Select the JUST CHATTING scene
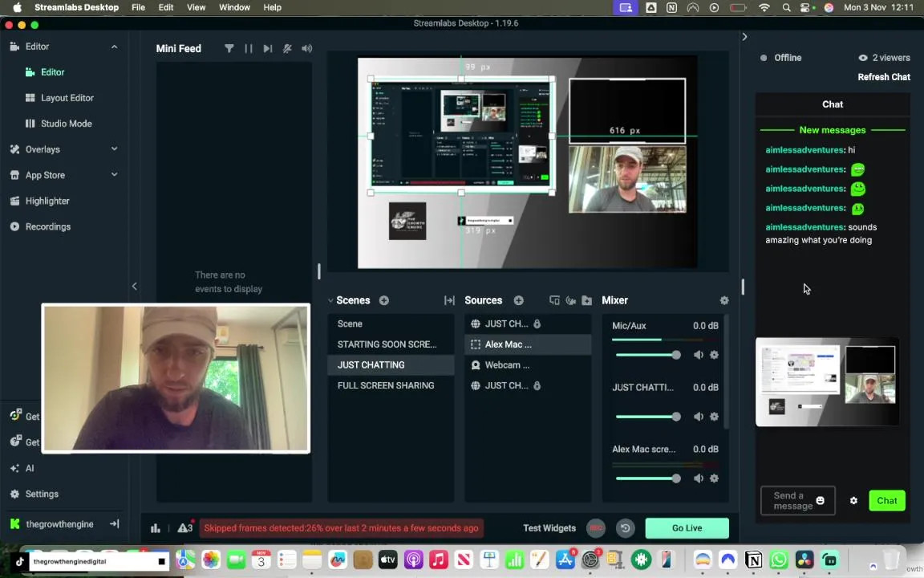Screen dimensions: 924x578 (391, 365)
